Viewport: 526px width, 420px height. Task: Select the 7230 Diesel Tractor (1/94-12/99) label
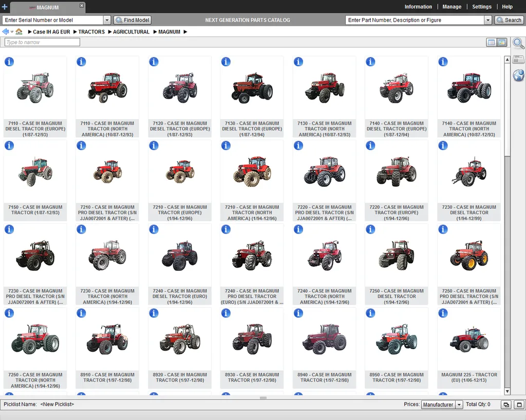click(469, 213)
